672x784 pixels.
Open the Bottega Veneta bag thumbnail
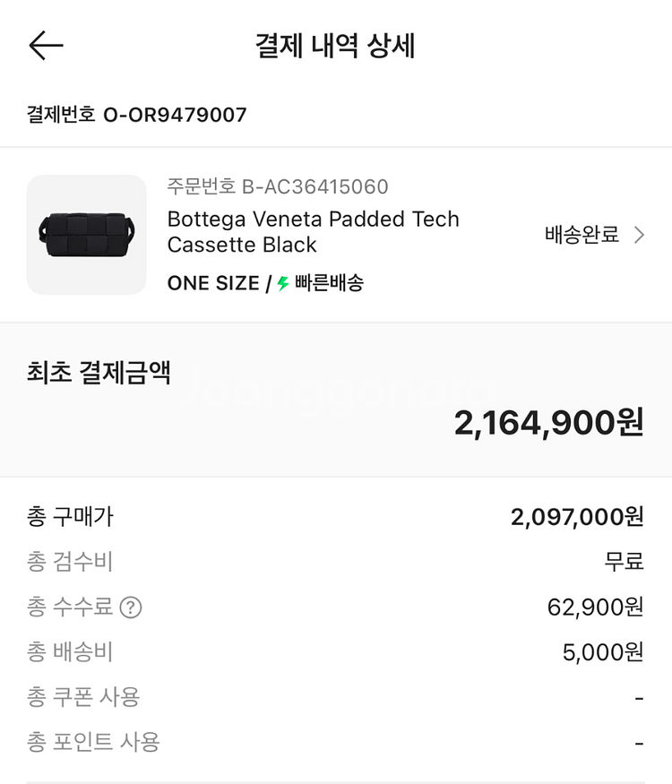pyautogui.click(x=86, y=235)
